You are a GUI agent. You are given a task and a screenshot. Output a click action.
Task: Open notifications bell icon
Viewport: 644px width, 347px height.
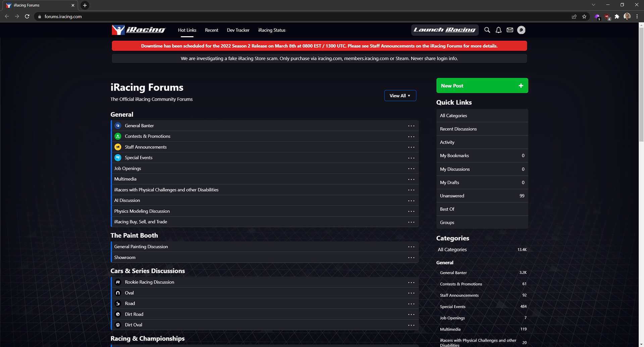498,30
